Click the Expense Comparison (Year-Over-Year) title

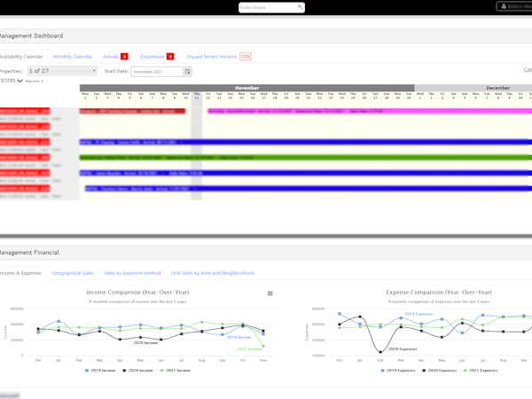coord(439,292)
